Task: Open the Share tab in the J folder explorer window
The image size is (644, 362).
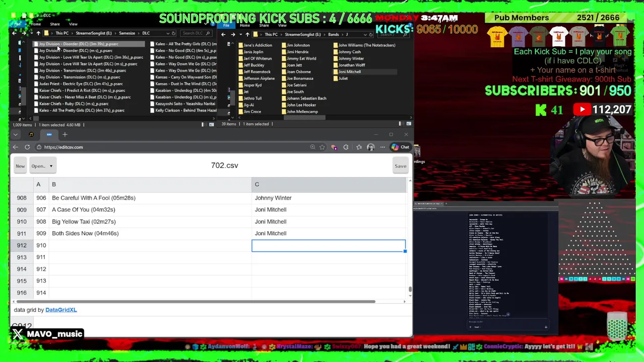Action: 264,25
